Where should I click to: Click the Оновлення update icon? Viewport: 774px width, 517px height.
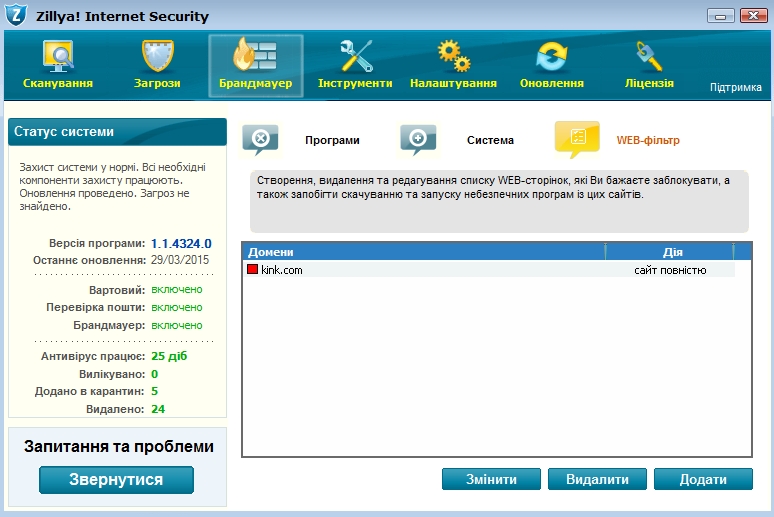pyautogui.click(x=551, y=57)
